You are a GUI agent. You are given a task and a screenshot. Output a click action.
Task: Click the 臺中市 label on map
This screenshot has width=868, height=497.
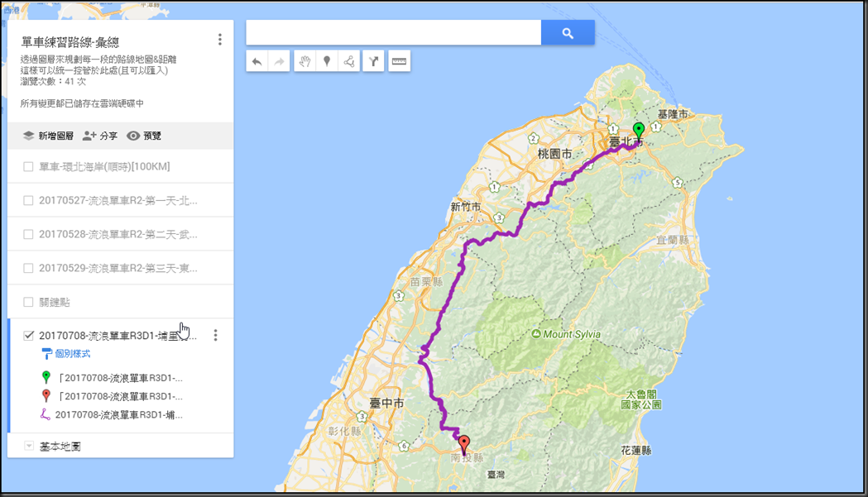click(x=386, y=404)
